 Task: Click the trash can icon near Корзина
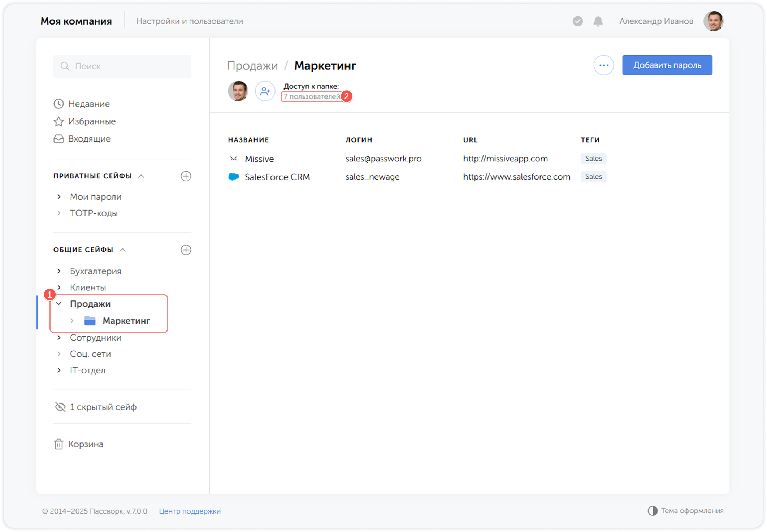pos(58,444)
